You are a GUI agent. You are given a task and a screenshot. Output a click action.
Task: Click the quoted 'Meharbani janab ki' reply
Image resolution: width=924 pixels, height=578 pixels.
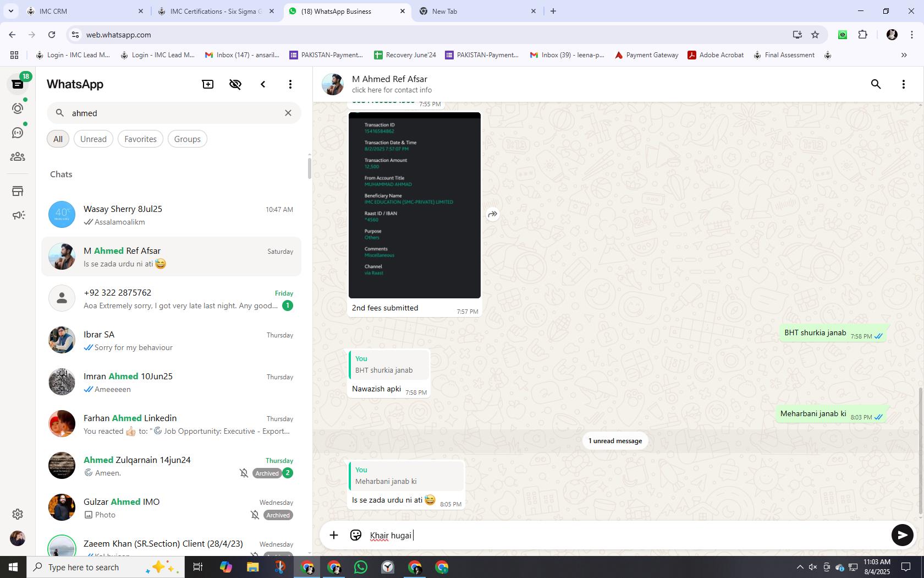pyautogui.click(x=406, y=476)
